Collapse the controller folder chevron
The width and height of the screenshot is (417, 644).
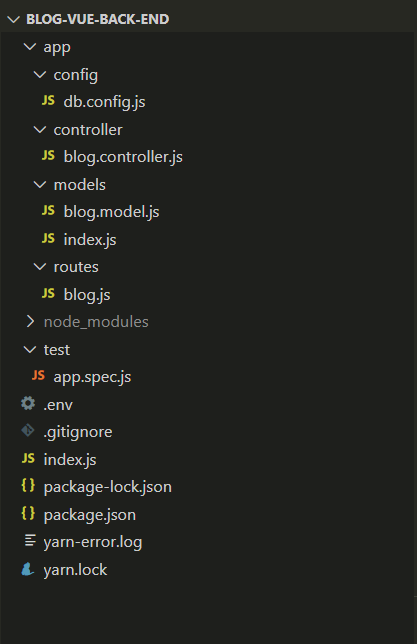(40, 129)
